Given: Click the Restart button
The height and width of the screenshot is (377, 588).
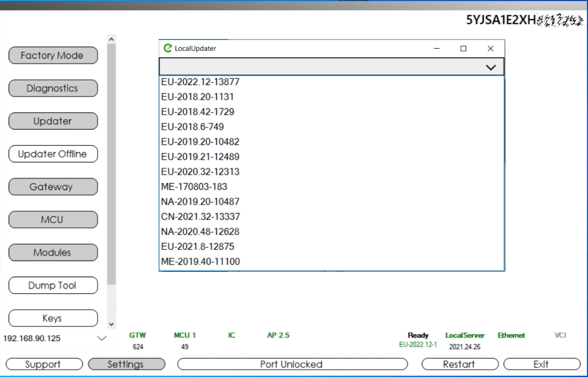Looking at the screenshot, I should pyautogui.click(x=459, y=364).
